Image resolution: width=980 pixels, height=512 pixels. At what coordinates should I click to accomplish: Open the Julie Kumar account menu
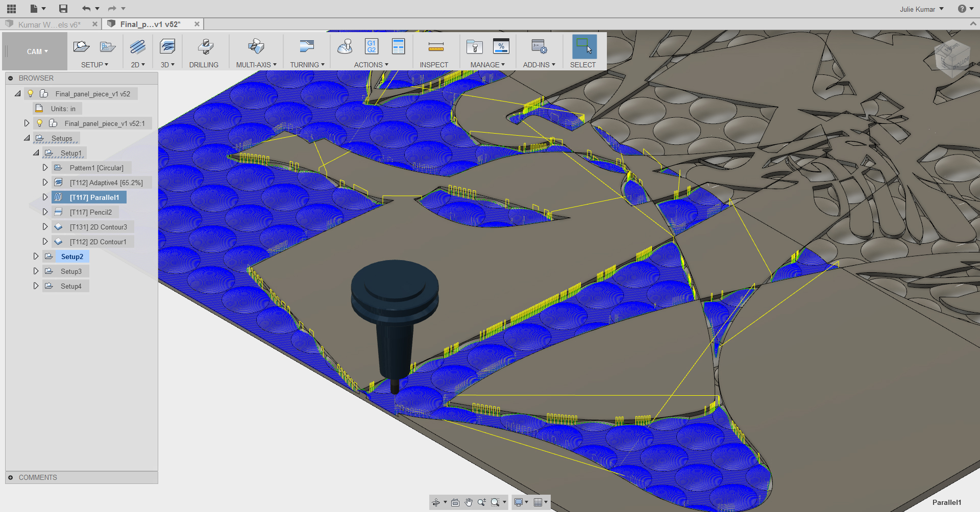click(x=922, y=9)
